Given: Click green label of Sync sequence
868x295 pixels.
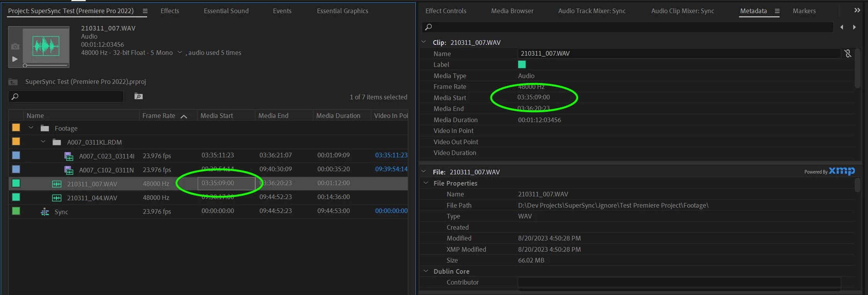Looking at the screenshot, I should (16, 211).
